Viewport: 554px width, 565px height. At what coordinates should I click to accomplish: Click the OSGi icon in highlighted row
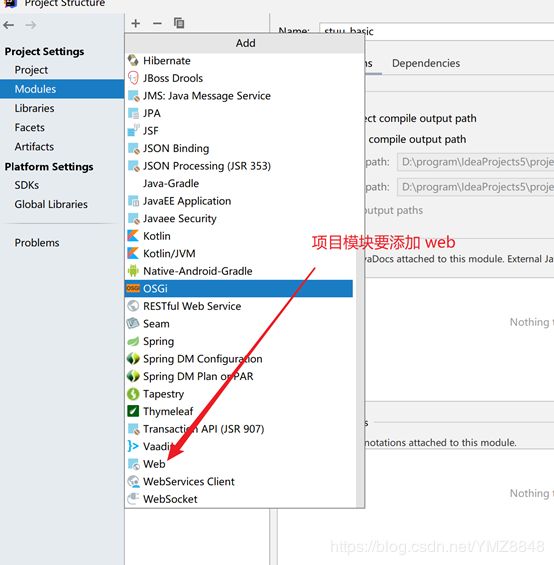(133, 288)
